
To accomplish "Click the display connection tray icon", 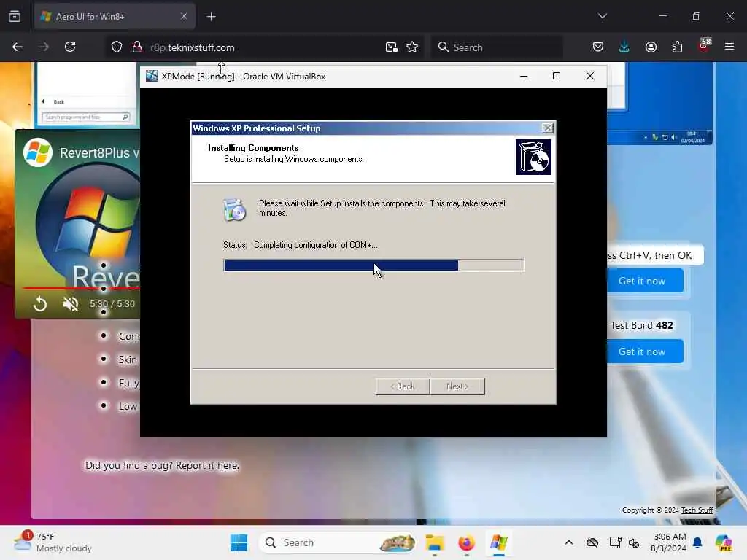I will coord(615,542).
